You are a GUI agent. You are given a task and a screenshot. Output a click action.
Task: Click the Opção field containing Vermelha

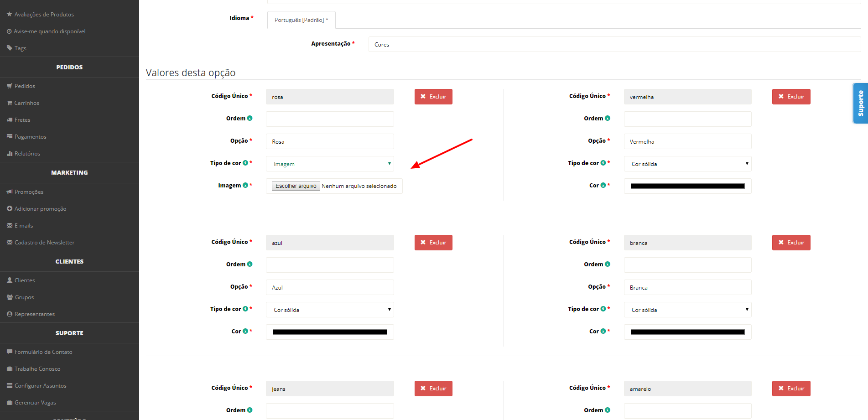pos(687,141)
